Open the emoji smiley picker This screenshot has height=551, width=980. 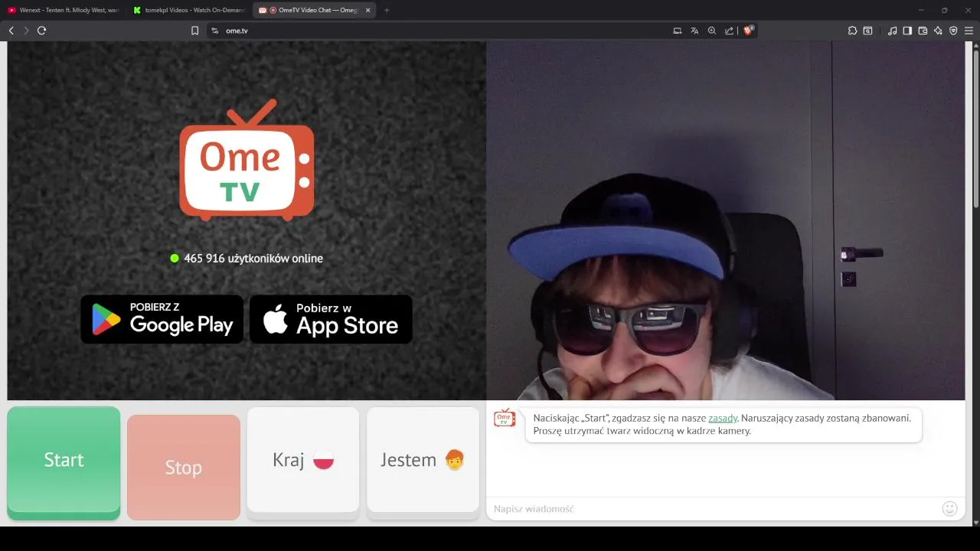950,509
